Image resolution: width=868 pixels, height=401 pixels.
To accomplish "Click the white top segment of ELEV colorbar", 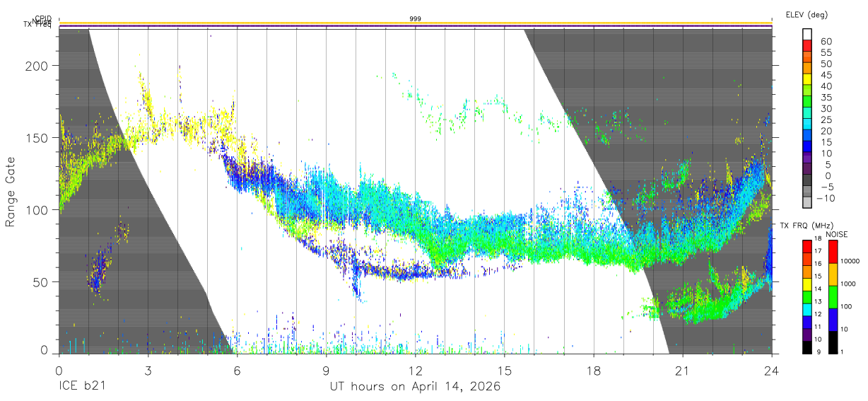I will point(807,34).
